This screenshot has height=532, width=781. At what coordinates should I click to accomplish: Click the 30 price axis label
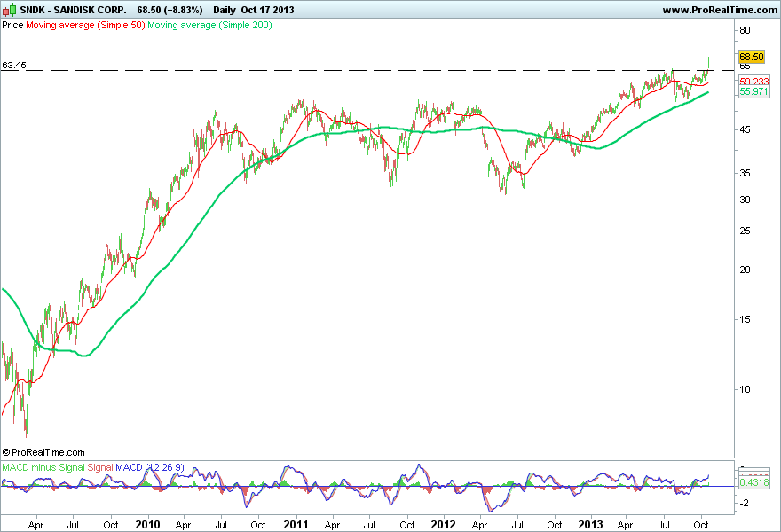[745, 199]
